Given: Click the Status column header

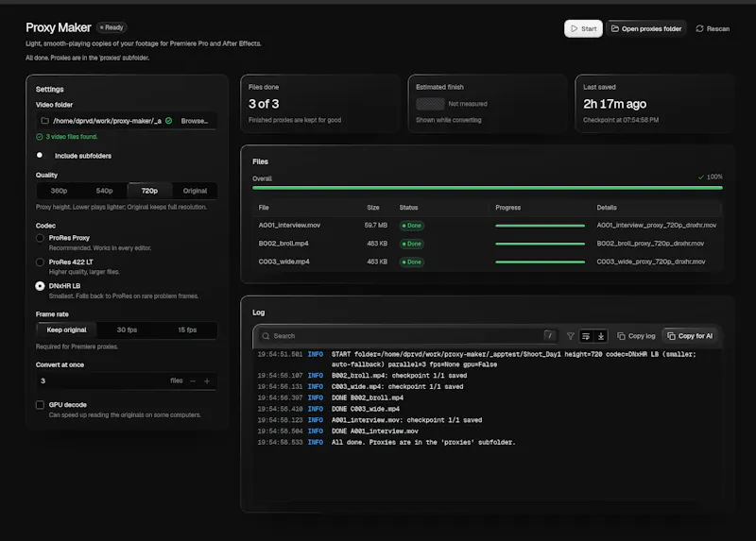Looking at the screenshot, I should pos(408,208).
